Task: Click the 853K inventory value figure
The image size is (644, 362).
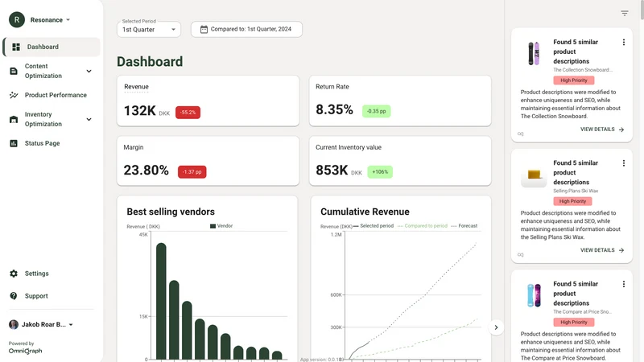Action: [x=332, y=170]
